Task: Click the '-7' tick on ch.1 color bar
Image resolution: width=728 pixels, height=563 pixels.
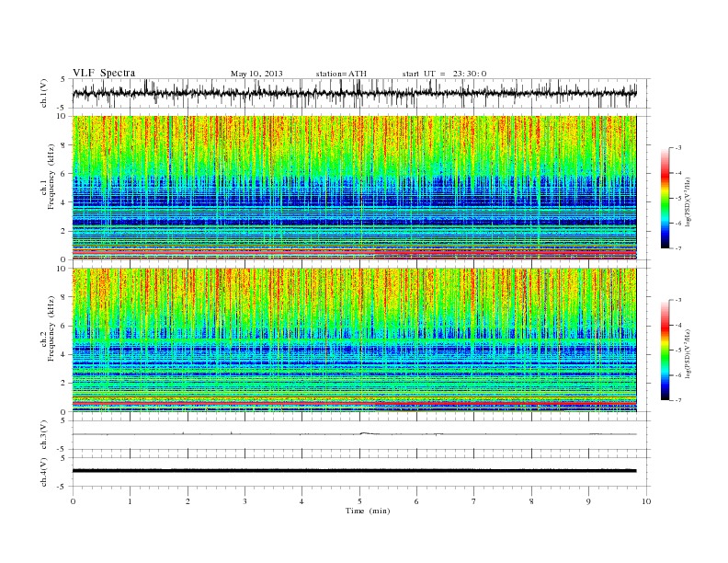Action: pos(678,248)
